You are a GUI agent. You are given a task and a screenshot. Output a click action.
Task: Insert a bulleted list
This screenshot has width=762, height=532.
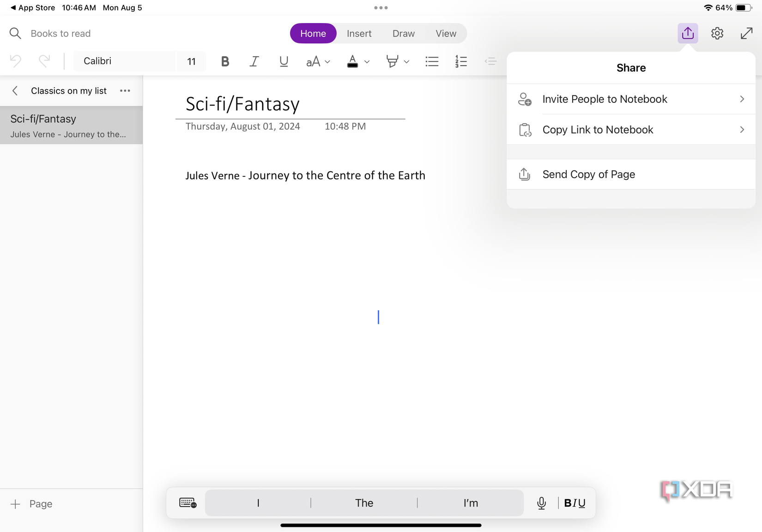pos(432,61)
